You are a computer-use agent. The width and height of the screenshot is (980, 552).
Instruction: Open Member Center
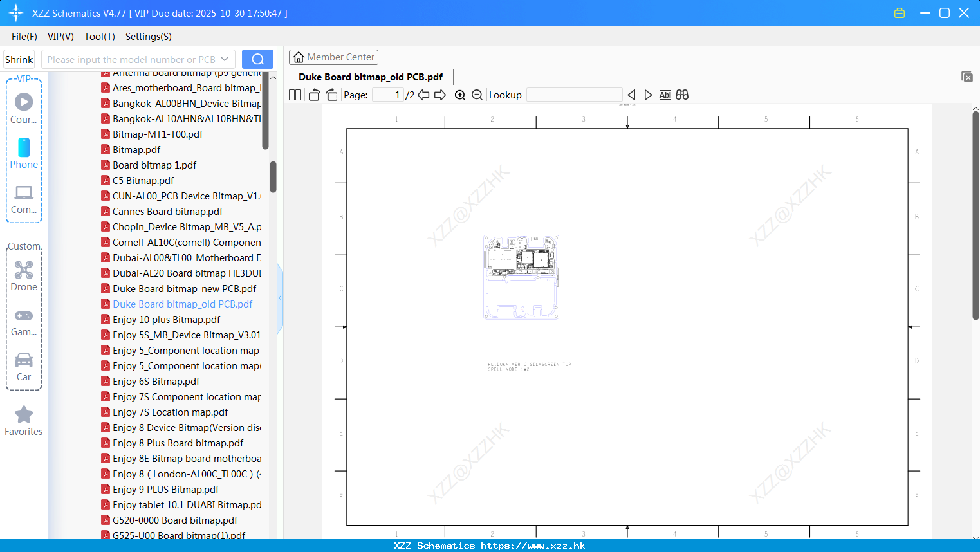[x=333, y=57]
